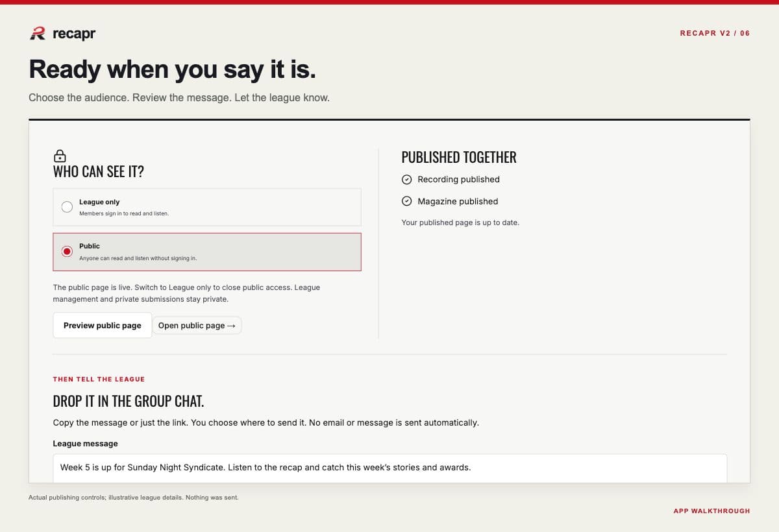Screen dimensions: 779x532
Task: Click the Preview public page button
Action: [103, 325]
